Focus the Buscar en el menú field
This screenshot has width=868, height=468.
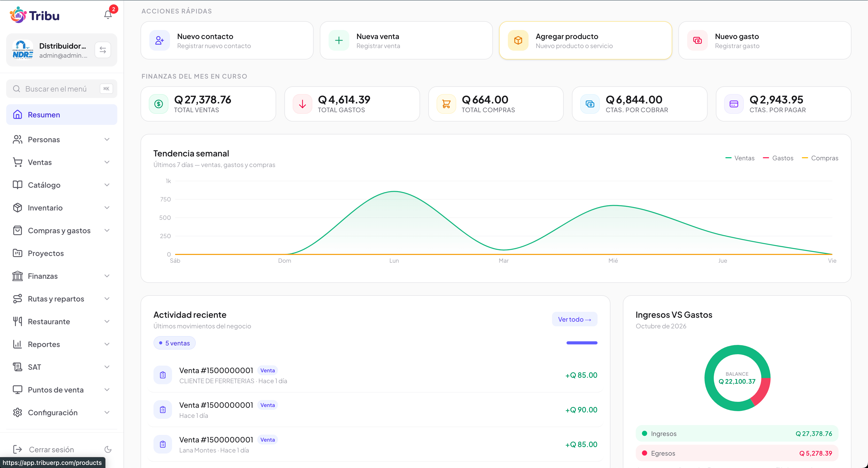point(62,89)
